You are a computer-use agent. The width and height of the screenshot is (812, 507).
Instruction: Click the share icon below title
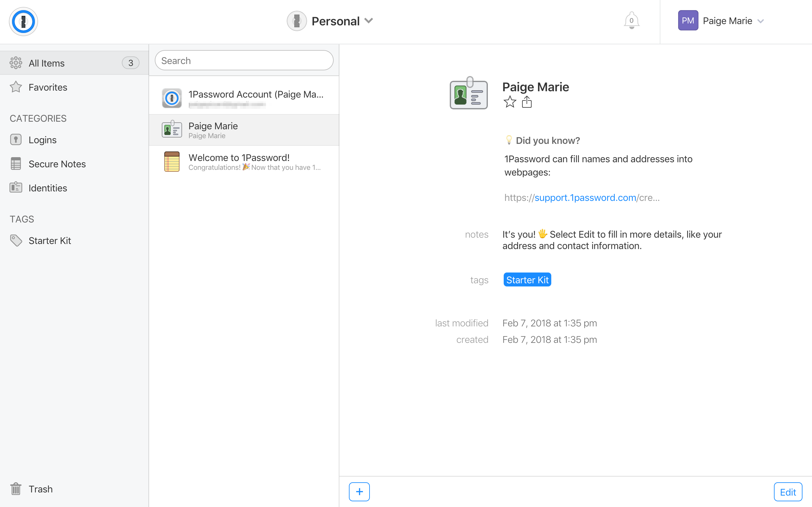click(527, 102)
